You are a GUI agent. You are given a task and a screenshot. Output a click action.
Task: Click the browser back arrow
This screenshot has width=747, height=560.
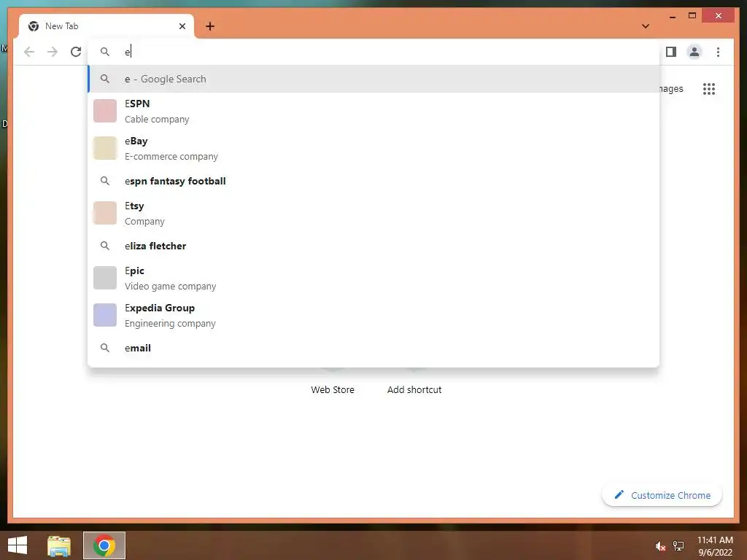[29, 52]
